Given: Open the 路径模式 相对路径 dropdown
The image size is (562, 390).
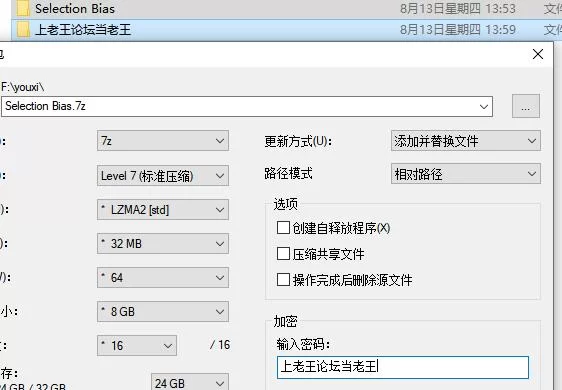Looking at the screenshot, I should (466, 174).
